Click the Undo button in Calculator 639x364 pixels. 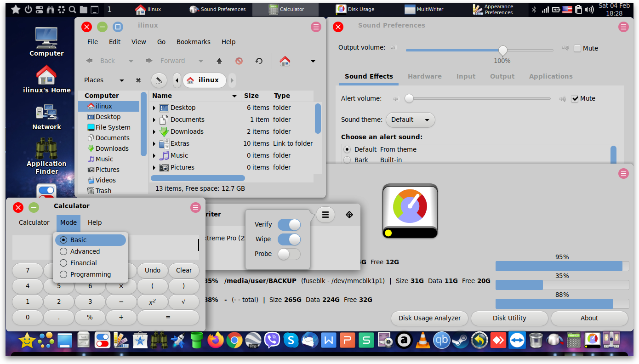tap(153, 270)
